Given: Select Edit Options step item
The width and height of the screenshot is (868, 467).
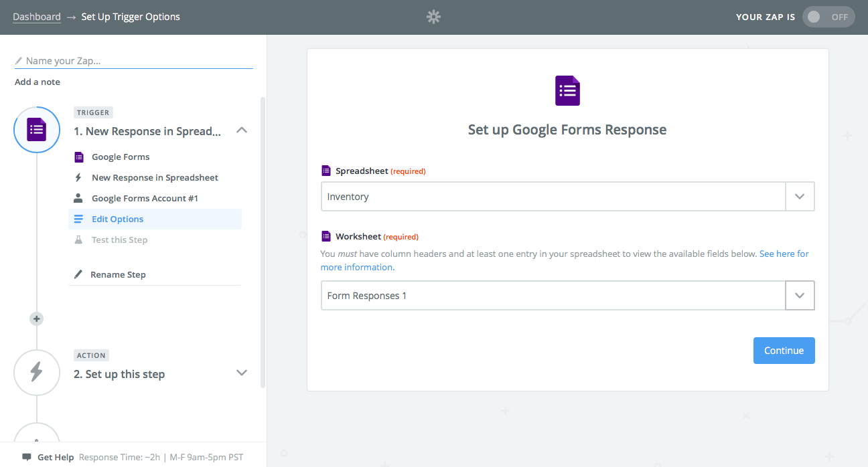Looking at the screenshot, I should coord(155,219).
